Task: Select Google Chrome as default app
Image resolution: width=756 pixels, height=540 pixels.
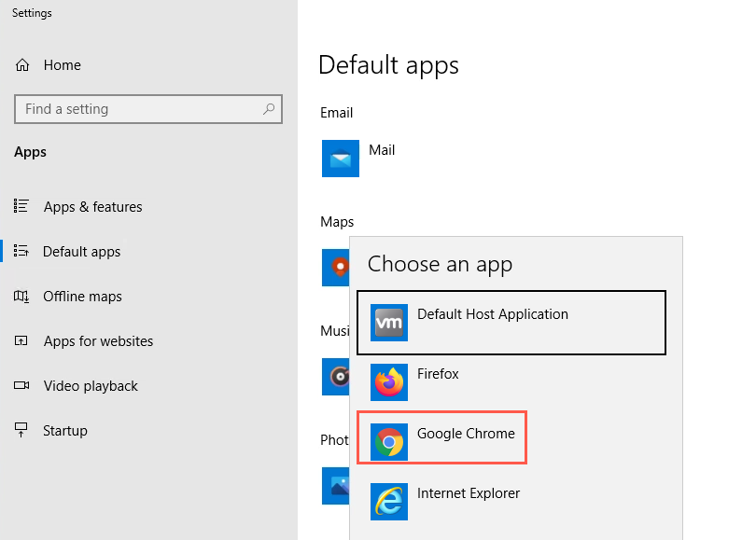Action: 466,434
